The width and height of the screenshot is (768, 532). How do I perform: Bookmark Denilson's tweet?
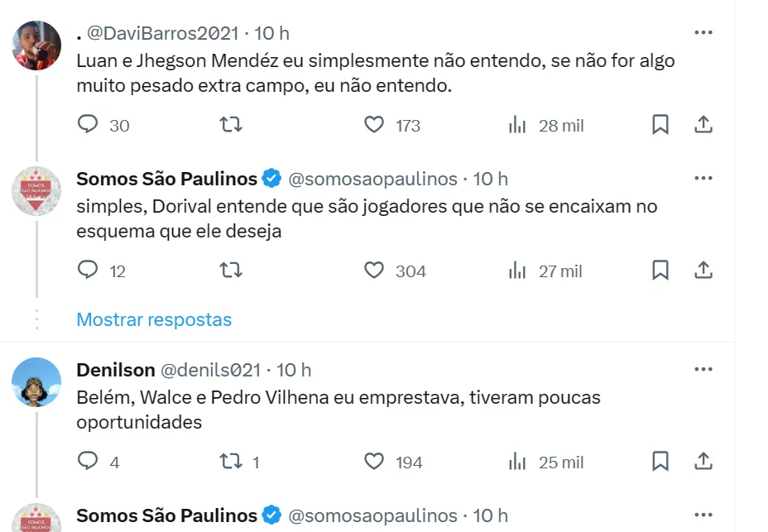660,462
